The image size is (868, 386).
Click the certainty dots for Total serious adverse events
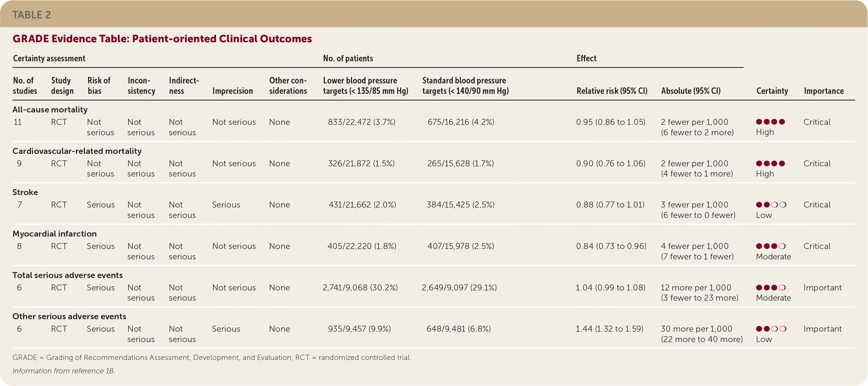pos(771,287)
